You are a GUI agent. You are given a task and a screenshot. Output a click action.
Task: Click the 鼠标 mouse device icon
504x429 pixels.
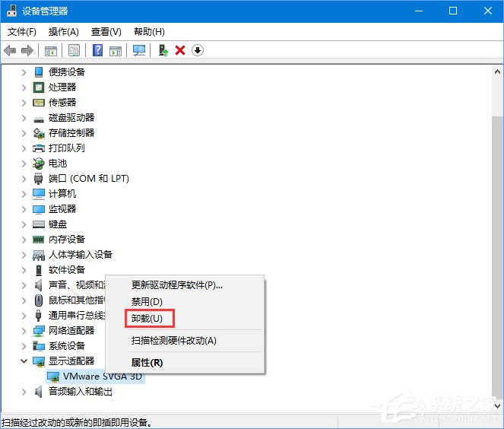pos(39,300)
